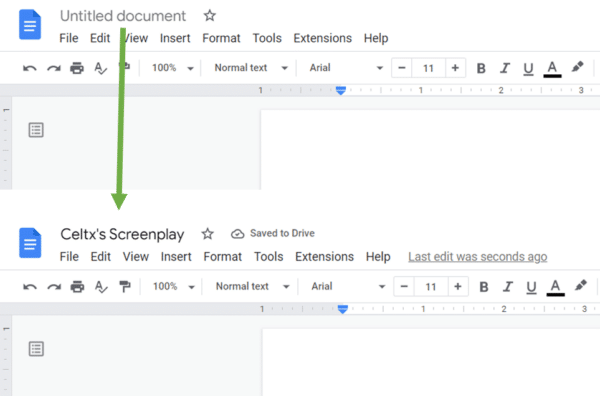600x396 pixels.
Task: Open Help menu in Untitled document
Action: (376, 38)
